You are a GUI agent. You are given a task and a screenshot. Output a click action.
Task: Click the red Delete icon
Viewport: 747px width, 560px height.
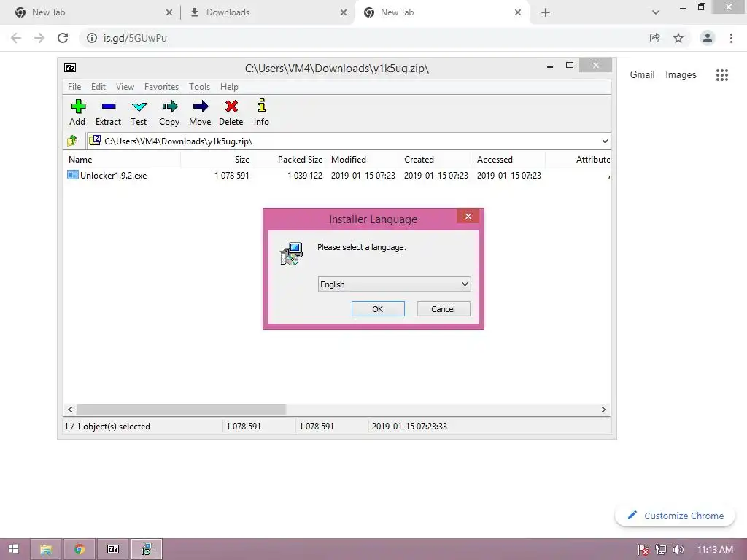231,106
